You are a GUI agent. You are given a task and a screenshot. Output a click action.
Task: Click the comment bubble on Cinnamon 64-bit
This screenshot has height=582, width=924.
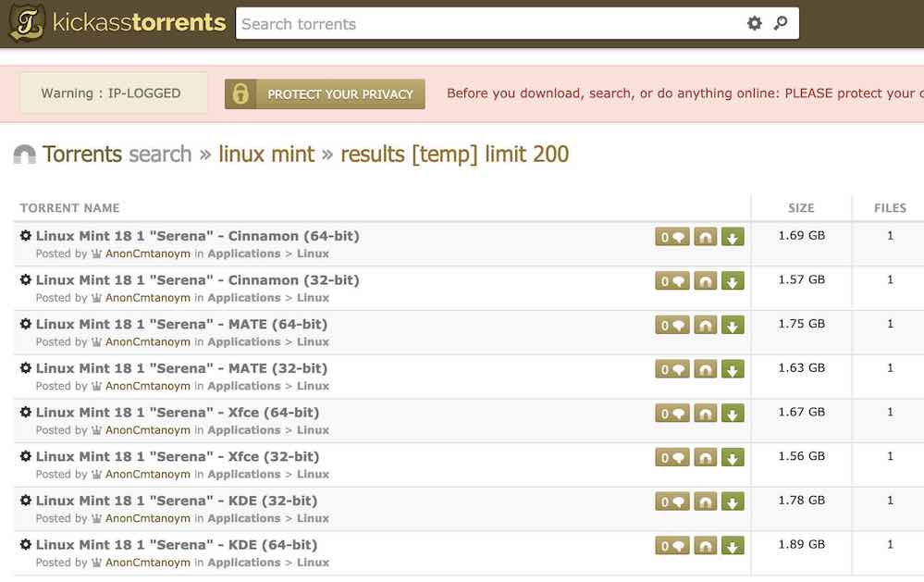[671, 237]
